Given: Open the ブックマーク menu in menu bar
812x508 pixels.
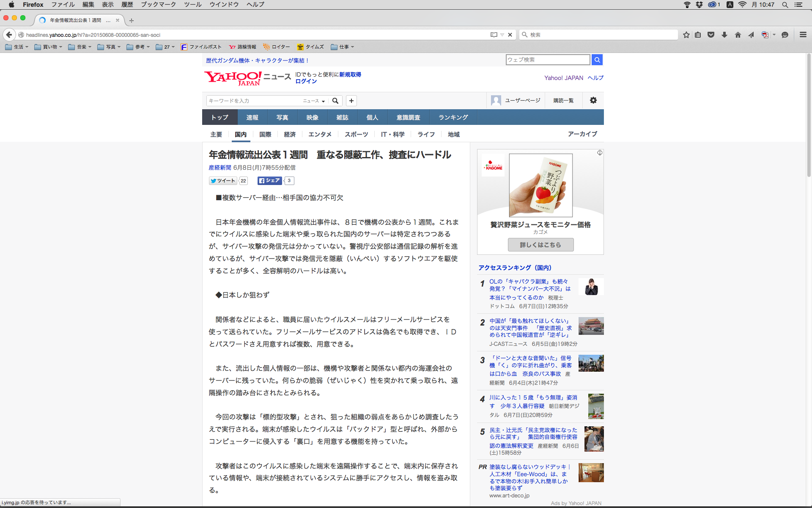Looking at the screenshot, I should pyautogui.click(x=158, y=5).
